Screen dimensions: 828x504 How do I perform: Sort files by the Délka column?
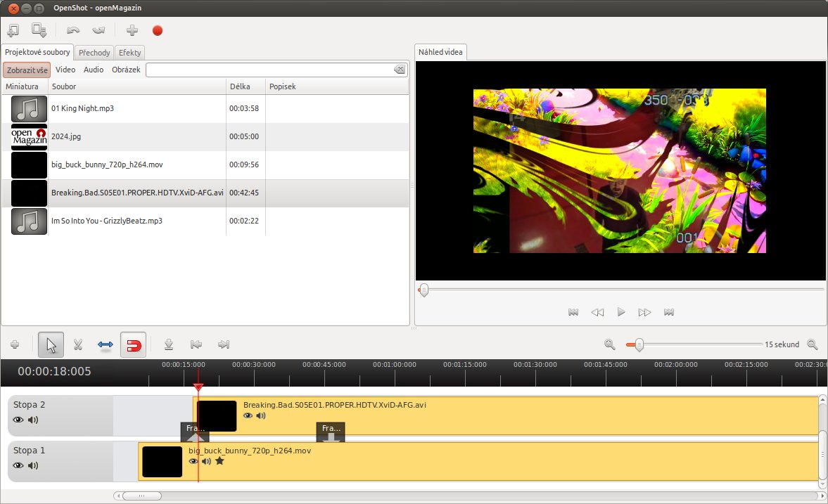[x=246, y=86]
